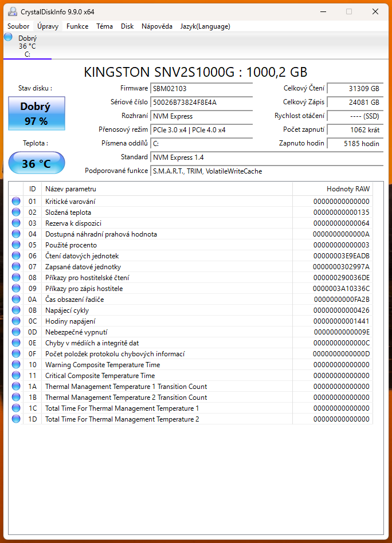
Task: Click RAW value 0000000000FA2B
Action: tap(342, 299)
